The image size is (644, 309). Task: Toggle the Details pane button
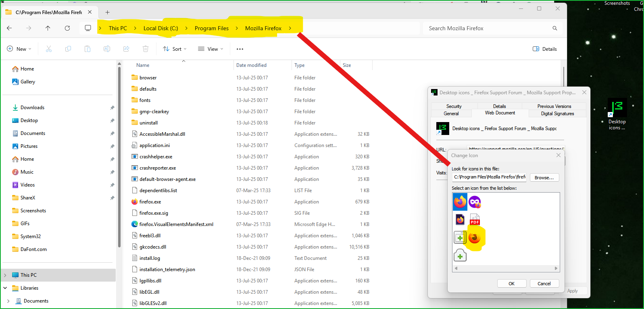[x=545, y=49]
